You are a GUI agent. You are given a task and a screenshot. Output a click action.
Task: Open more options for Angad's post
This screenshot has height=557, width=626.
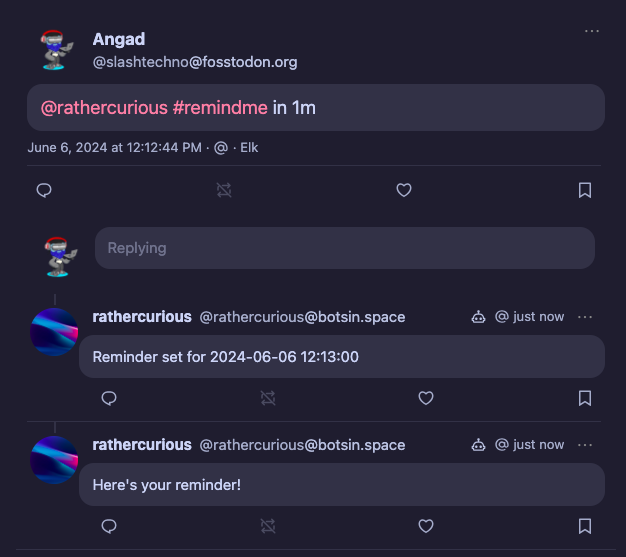pyautogui.click(x=592, y=31)
